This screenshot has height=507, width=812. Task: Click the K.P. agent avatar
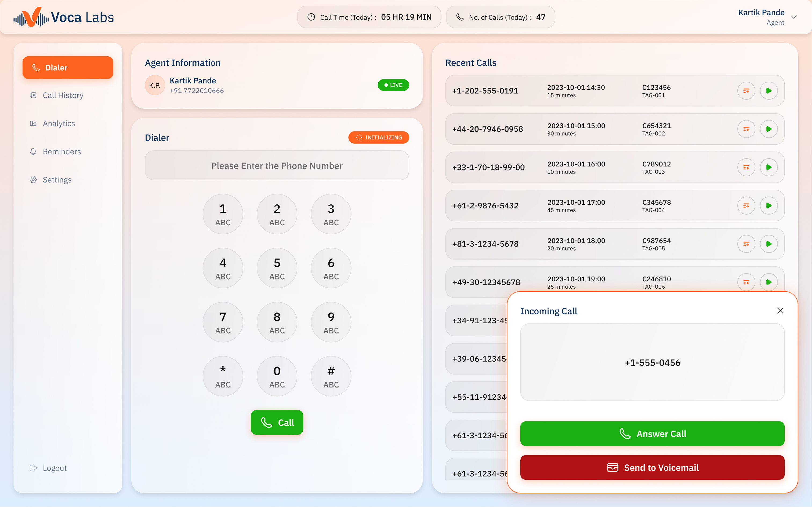pyautogui.click(x=155, y=85)
